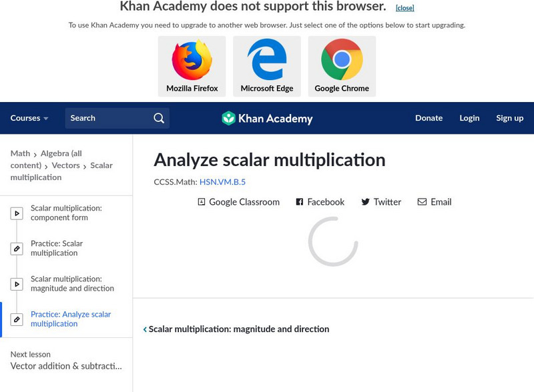Share on Facebook icon
Image resolution: width=534 pixels, height=392 pixels.
pyautogui.click(x=300, y=202)
